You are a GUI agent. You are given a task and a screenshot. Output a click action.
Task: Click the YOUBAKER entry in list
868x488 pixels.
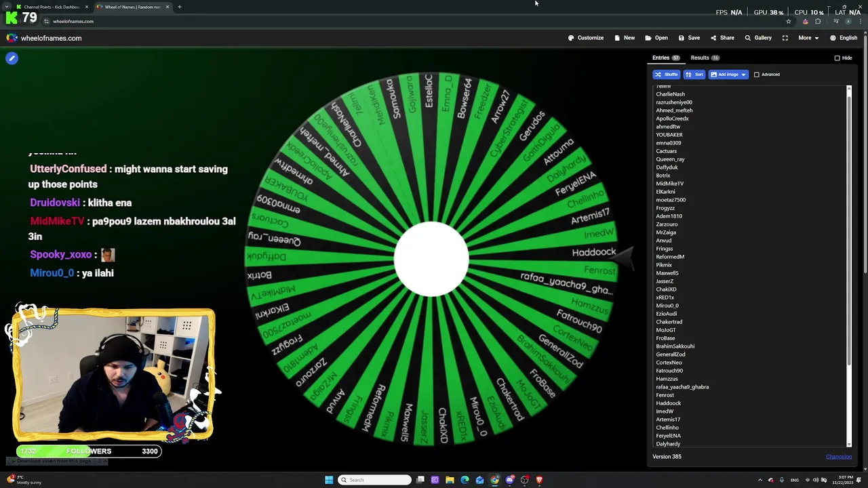click(x=669, y=135)
